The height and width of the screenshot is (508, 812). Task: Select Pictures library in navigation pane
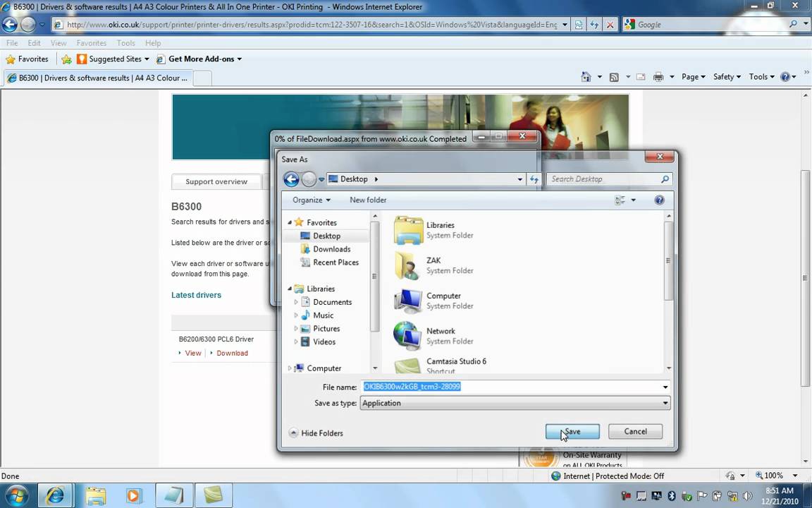pos(326,329)
